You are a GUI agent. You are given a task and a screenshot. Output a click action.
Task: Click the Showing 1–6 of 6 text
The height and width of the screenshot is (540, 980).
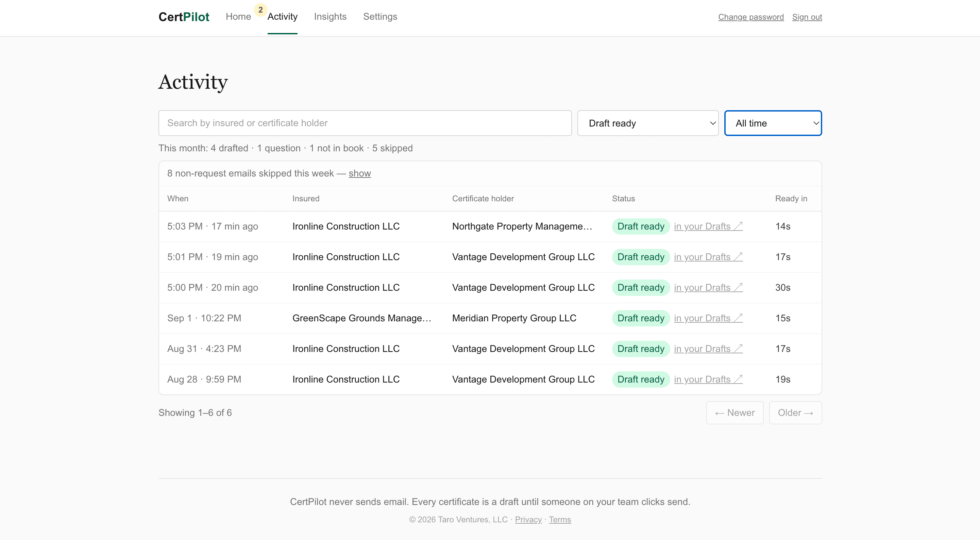tap(195, 413)
